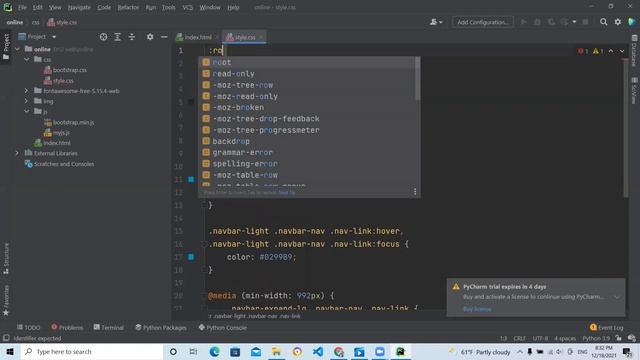The height and width of the screenshot is (360, 640).
Task: Click Buy license link in notification
Action: click(477, 309)
